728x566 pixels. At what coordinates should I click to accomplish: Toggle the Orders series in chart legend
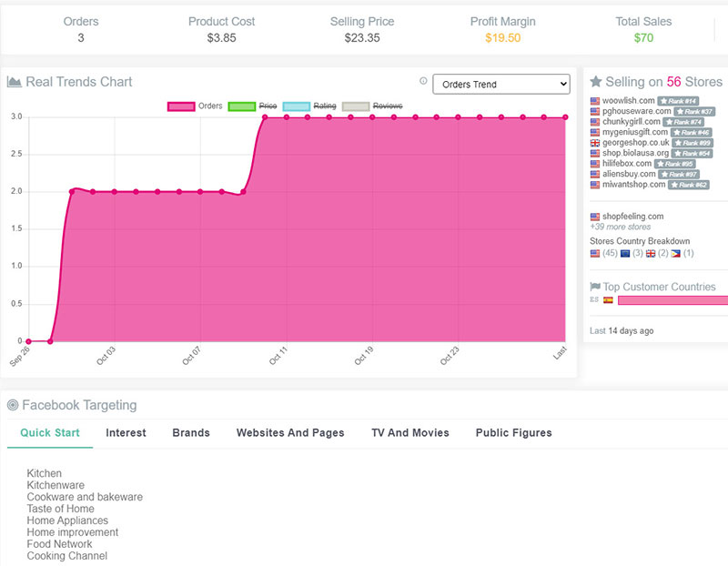(195, 106)
